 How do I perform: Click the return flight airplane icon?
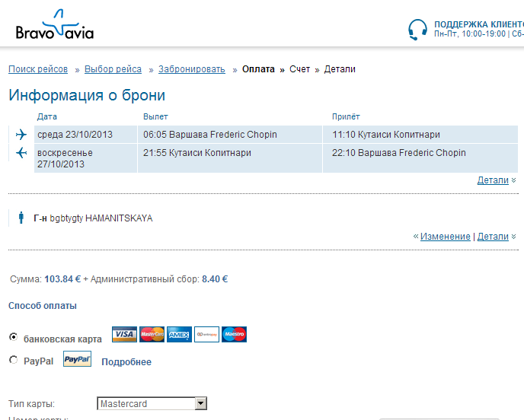pyautogui.click(x=21, y=153)
